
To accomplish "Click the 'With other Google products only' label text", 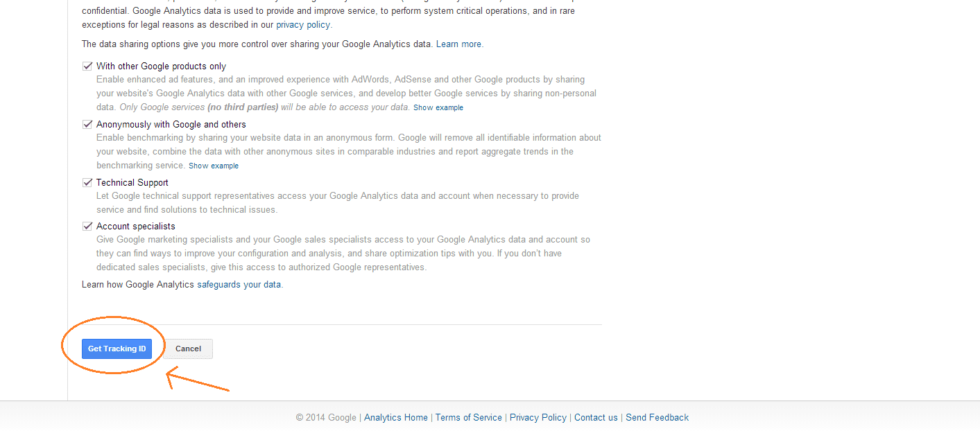I will 161,67.
